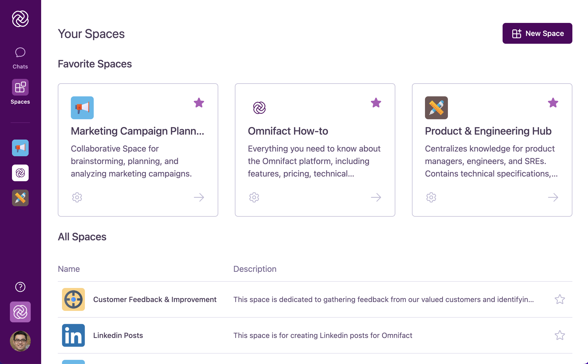This screenshot has width=588, height=364.
Task: Open Marketing Campaign space from sidebar shortcut
Action: click(x=20, y=148)
